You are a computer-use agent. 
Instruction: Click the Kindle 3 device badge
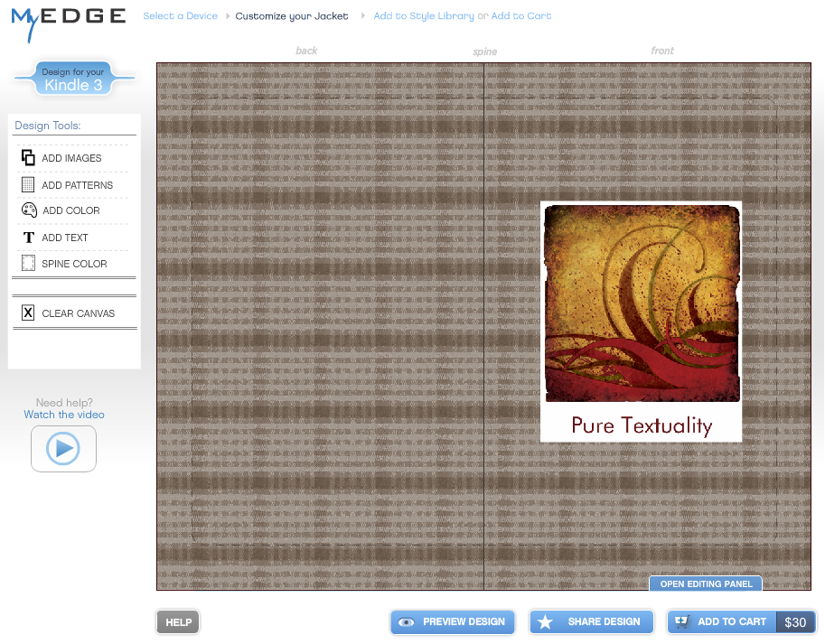click(x=73, y=79)
